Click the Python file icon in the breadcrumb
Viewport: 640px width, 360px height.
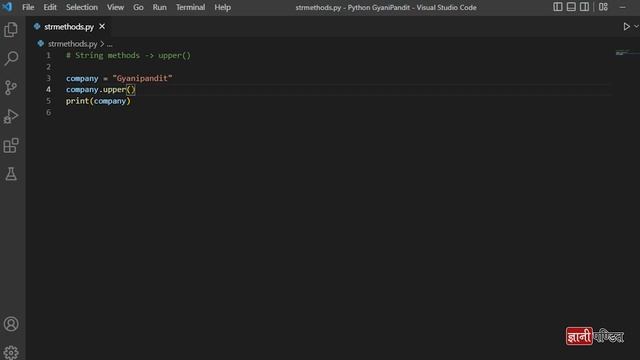point(40,43)
